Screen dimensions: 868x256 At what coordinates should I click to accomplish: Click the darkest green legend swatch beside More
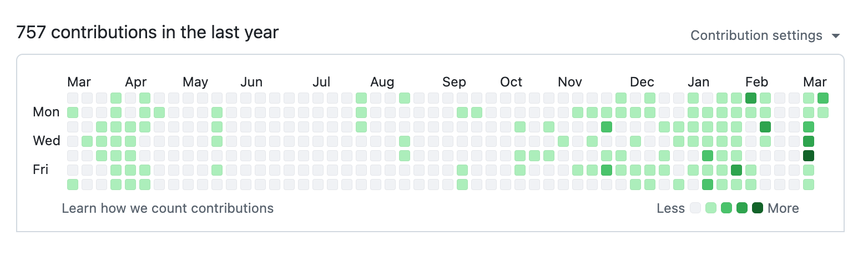tap(758, 208)
